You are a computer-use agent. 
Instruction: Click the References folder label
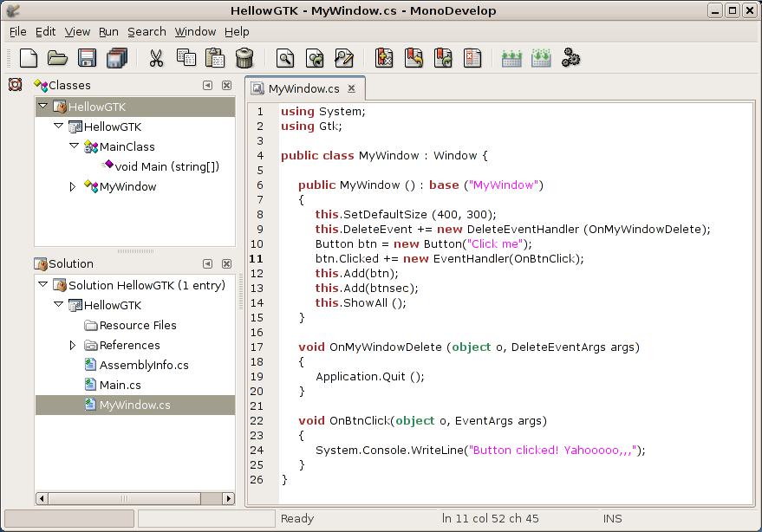[130, 346]
